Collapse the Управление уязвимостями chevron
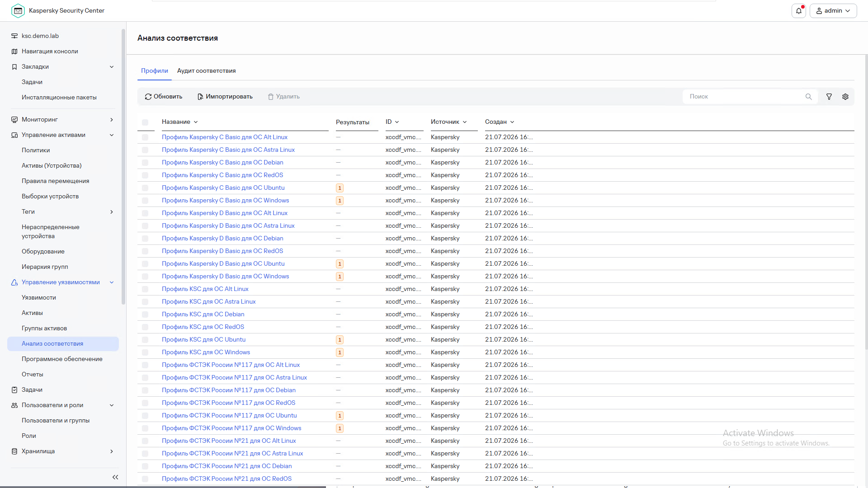This screenshot has height=488, width=868. click(x=112, y=282)
